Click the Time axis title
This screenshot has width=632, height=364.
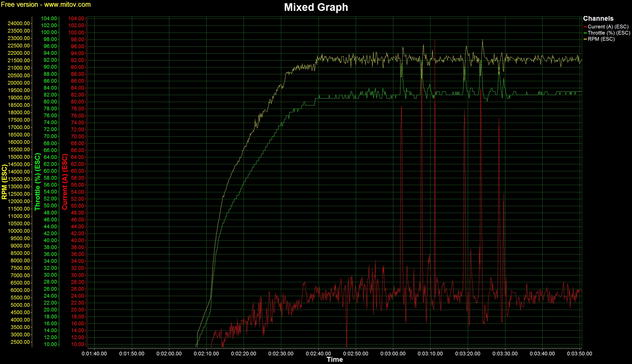point(334,360)
